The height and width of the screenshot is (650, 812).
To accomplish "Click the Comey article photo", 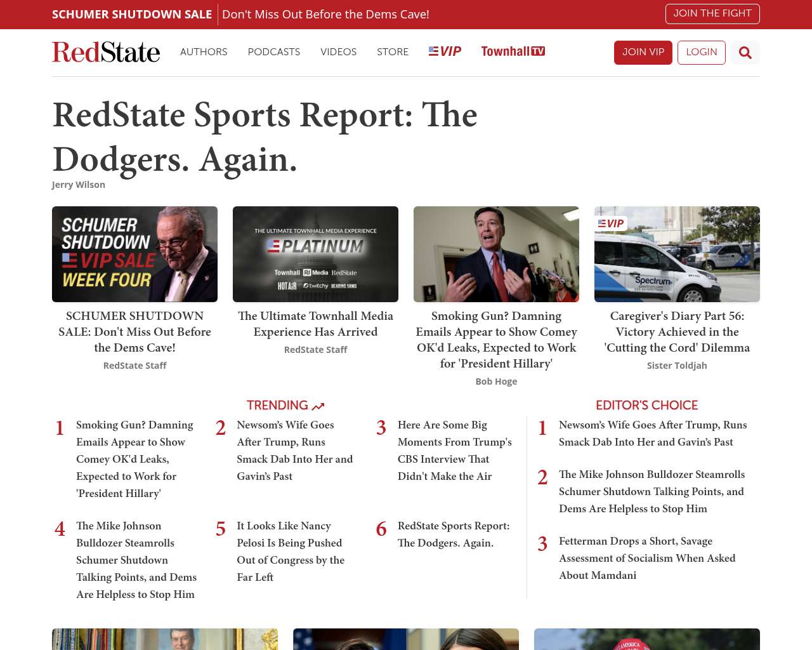I will [x=496, y=254].
